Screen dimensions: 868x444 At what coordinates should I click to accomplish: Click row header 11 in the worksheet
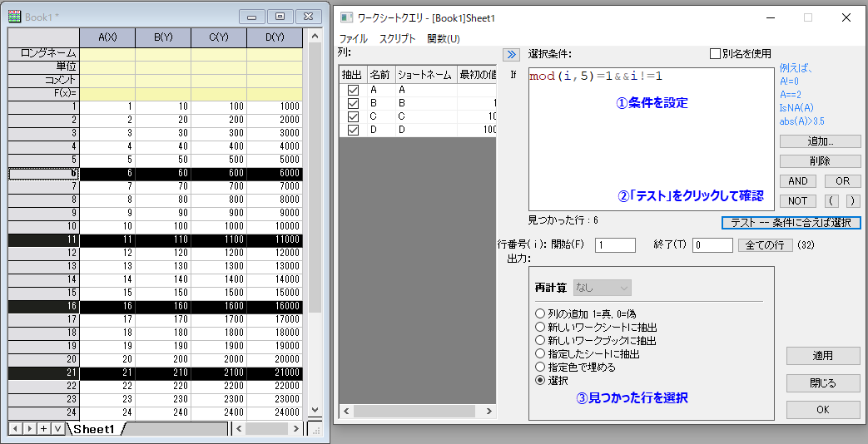44,239
